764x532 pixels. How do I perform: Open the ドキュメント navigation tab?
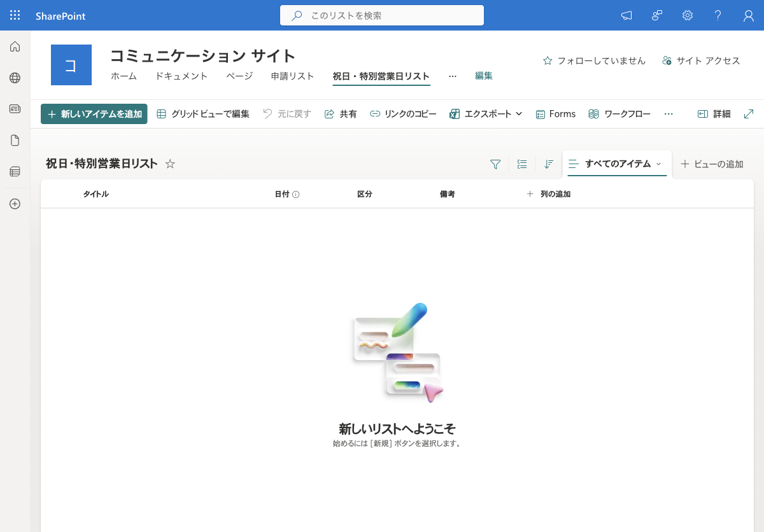(x=181, y=76)
